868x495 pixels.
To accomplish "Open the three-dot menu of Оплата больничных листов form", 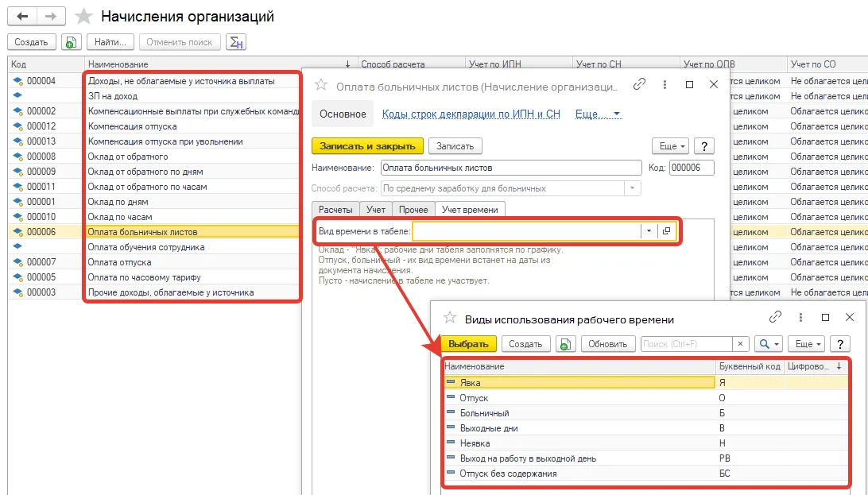I will click(x=665, y=85).
